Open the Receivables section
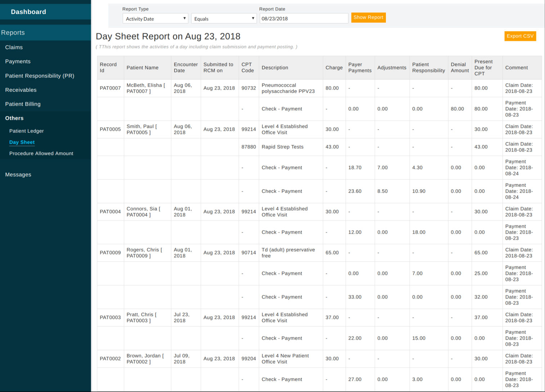Image resolution: width=545 pixels, height=392 pixels. coord(21,90)
